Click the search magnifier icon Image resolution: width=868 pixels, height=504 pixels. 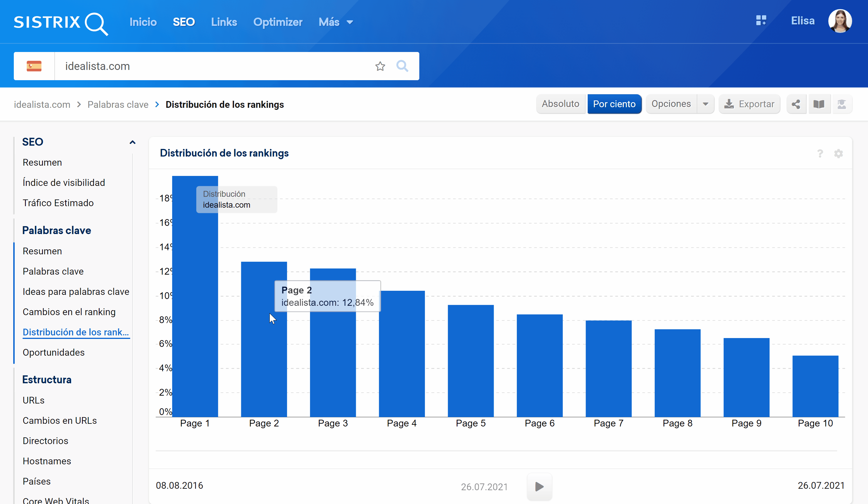pos(402,66)
